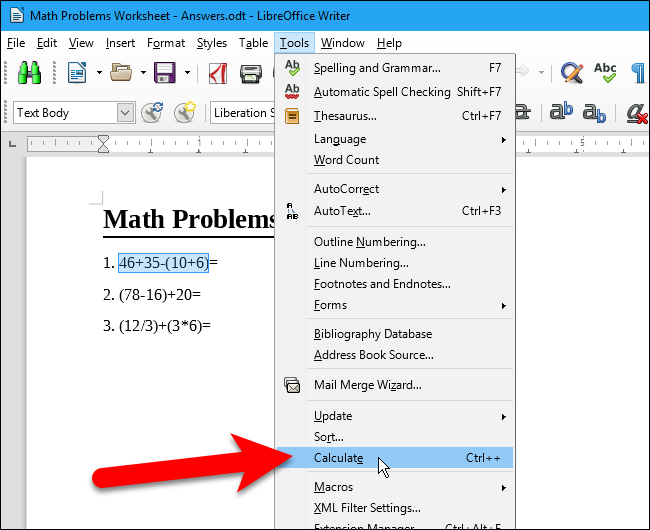Open Bibliography Database menu entry
Screen dimensions: 650x530
395,334
